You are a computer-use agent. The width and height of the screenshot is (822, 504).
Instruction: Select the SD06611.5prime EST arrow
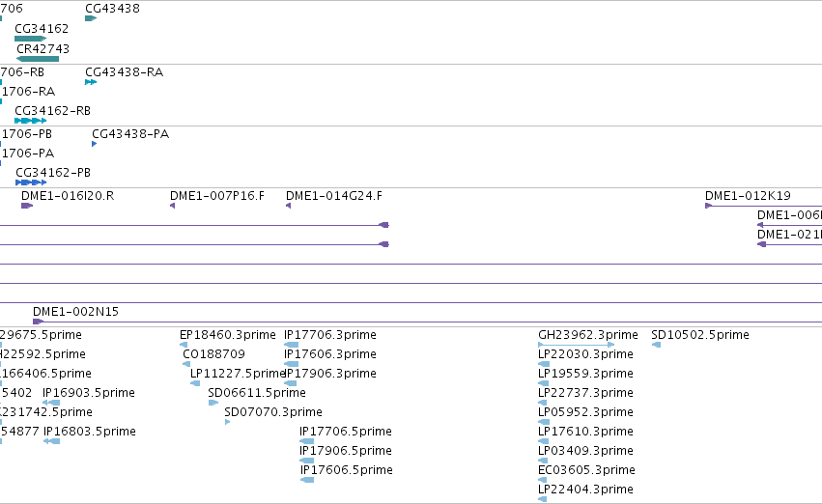pos(213,403)
